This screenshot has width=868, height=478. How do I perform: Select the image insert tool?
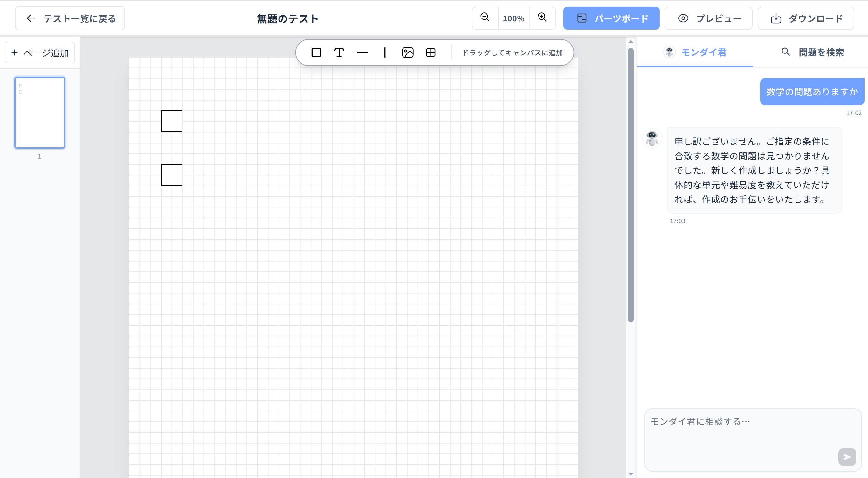click(408, 53)
